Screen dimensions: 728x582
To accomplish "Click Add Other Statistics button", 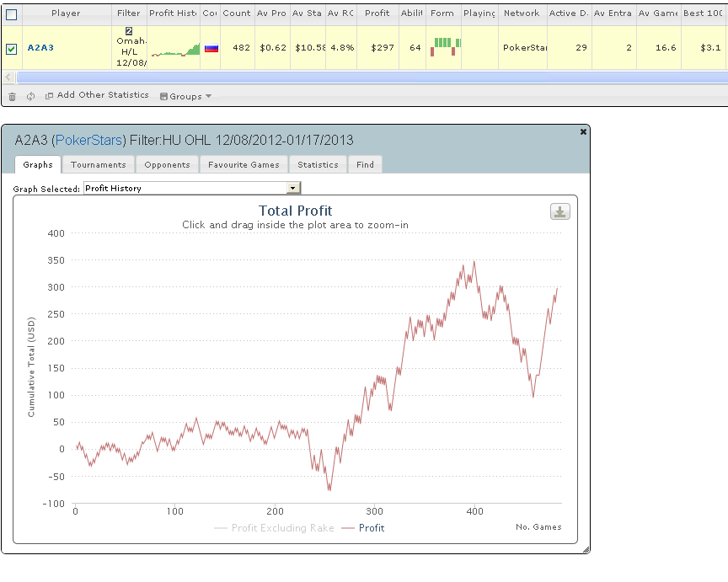I will [97, 95].
